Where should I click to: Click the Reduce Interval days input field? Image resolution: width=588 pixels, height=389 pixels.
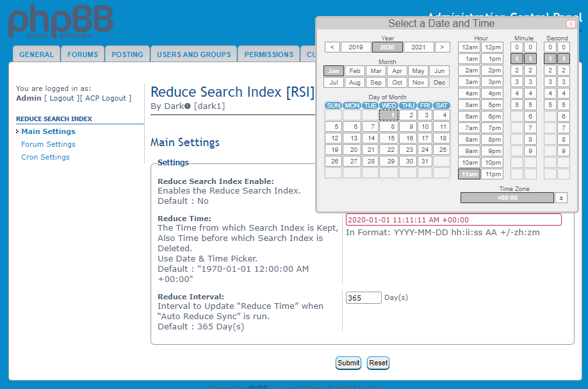coord(363,298)
